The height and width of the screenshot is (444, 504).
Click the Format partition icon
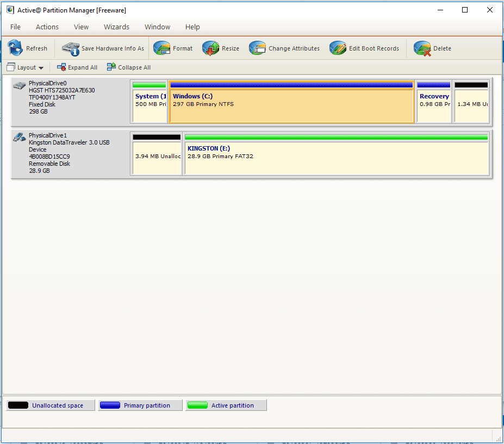[162, 48]
